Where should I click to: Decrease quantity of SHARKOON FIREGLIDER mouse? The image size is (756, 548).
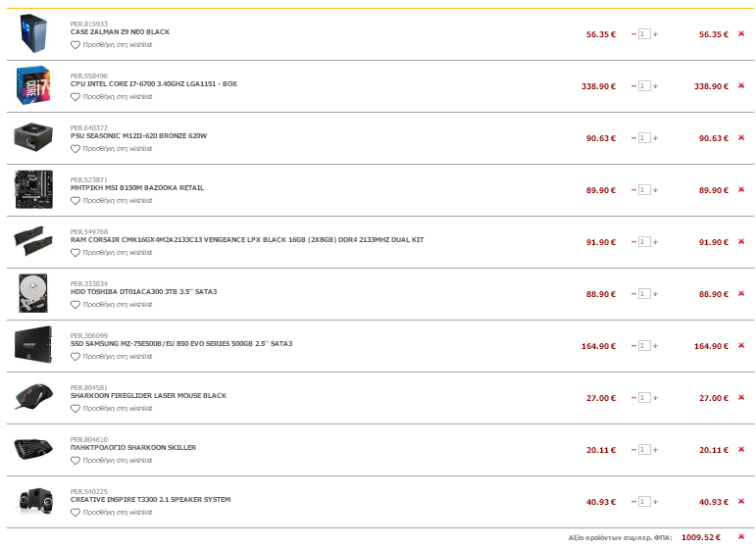(633, 398)
